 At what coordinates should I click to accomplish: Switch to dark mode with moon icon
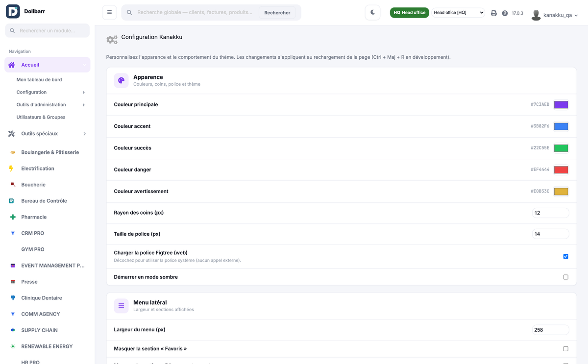click(372, 12)
